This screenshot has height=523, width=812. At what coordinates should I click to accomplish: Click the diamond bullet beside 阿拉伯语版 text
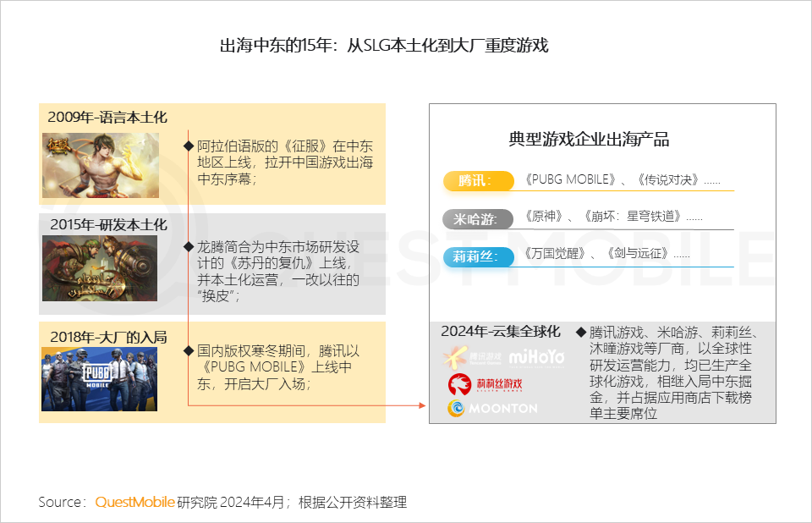(189, 146)
